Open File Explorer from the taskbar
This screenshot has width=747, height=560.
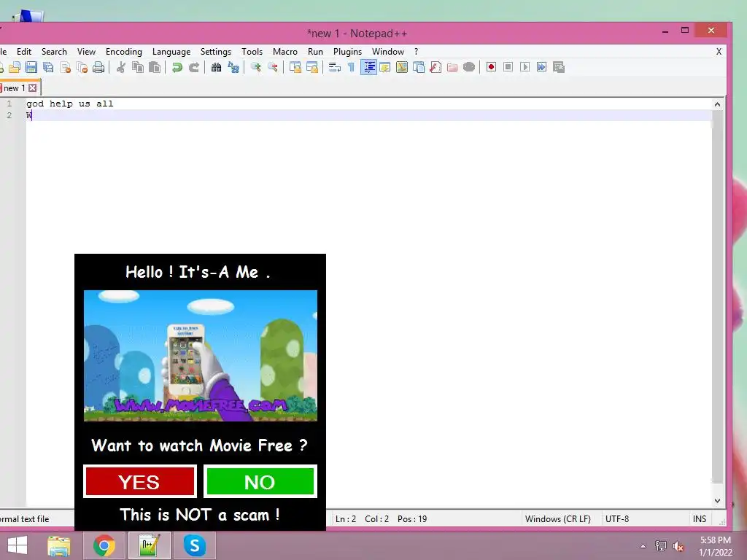pos(59,545)
